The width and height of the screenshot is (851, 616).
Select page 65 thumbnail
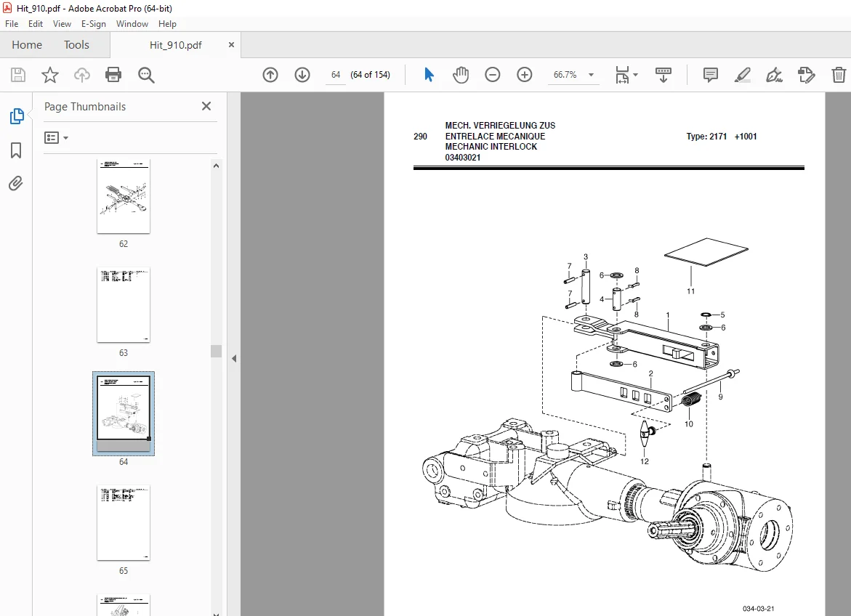124,522
